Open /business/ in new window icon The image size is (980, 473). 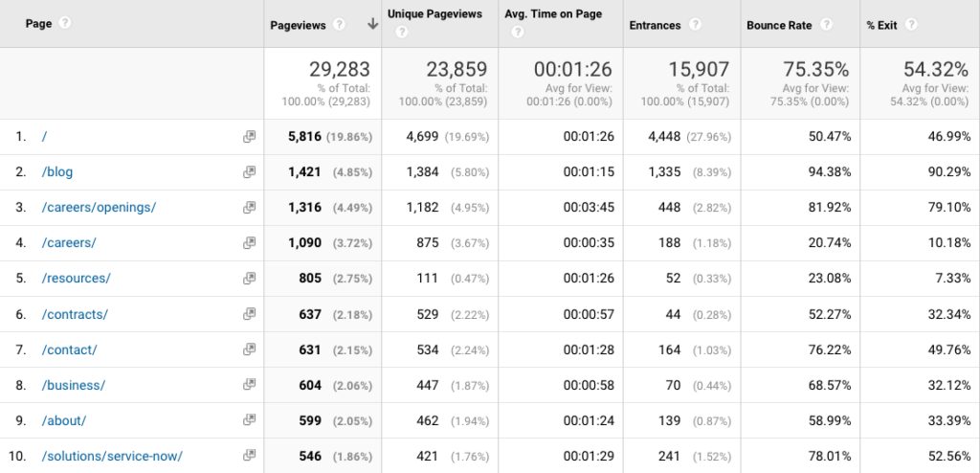(250, 385)
